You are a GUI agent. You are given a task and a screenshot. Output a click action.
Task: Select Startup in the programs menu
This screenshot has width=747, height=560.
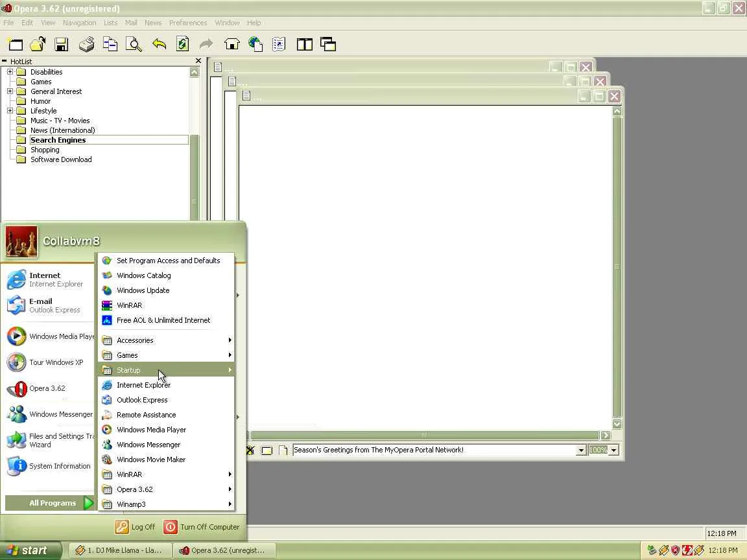[x=166, y=370]
